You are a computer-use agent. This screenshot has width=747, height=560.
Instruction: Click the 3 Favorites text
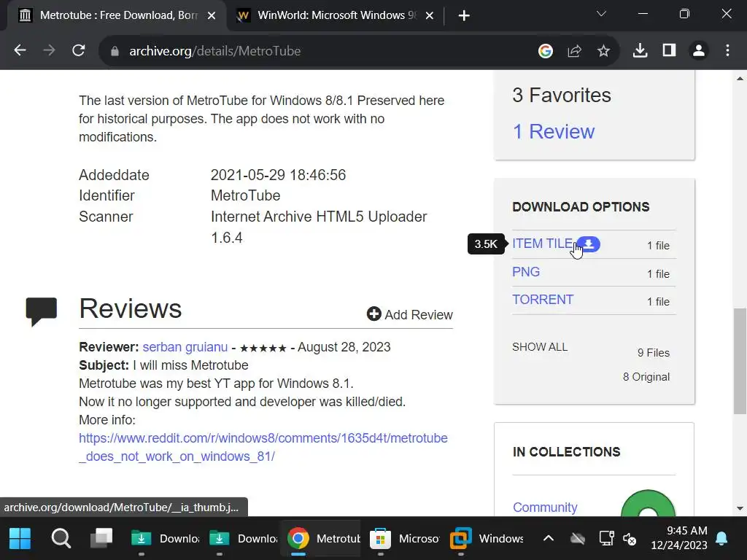[x=562, y=96]
